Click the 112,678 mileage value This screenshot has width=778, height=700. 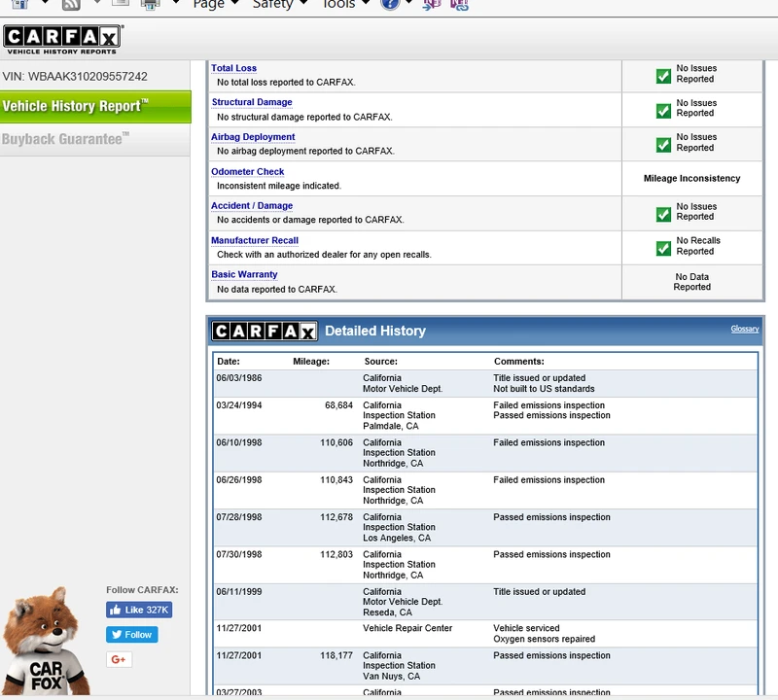tap(336, 517)
